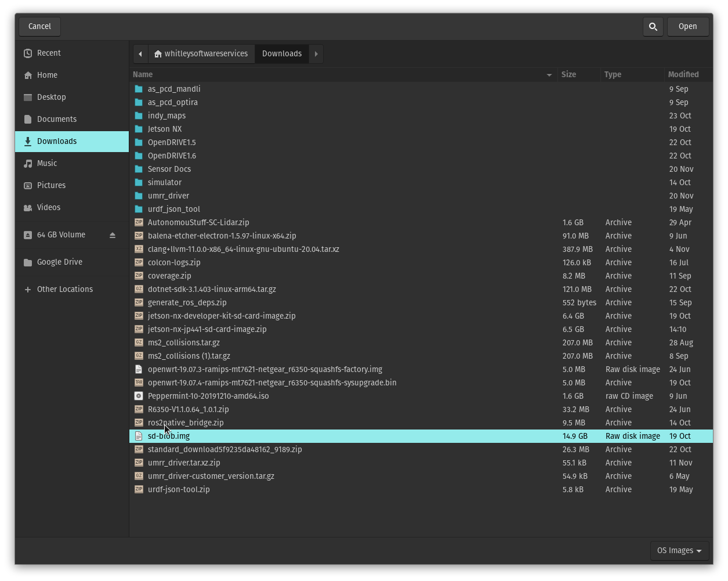The image size is (728, 581).
Task: Click the zip icon of AutonomouStuff-SC-Lidar.zip
Action: pyautogui.click(x=139, y=222)
